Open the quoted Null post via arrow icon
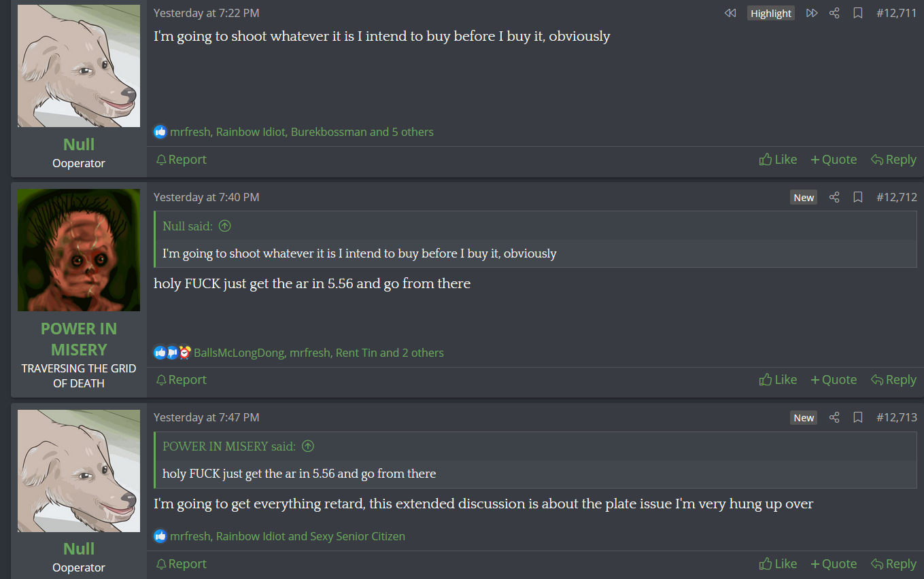The image size is (924, 579). point(224,226)
